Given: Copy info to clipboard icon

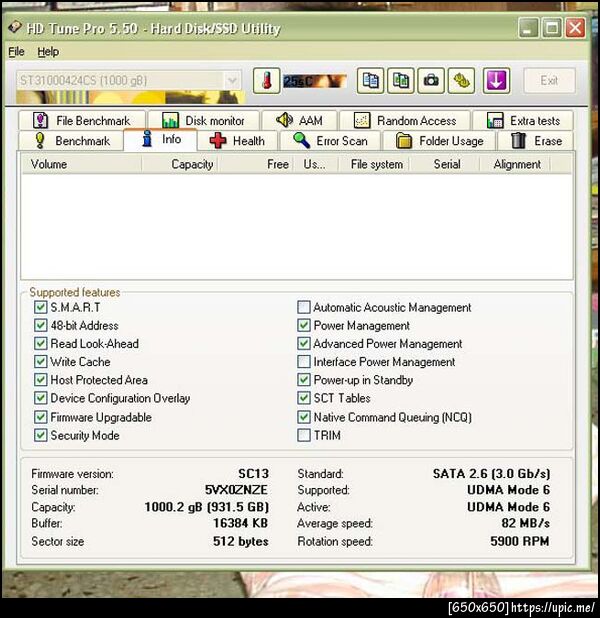Looking at the screenshot, I should pyautogui.click(x=370, y=81).
